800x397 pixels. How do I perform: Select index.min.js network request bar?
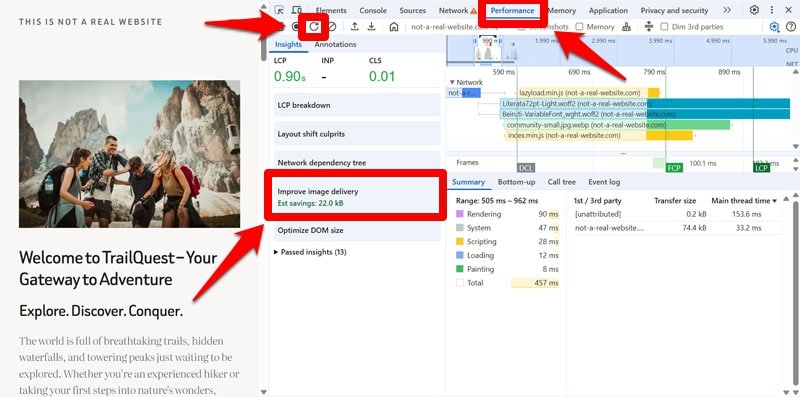coord(599,136)
